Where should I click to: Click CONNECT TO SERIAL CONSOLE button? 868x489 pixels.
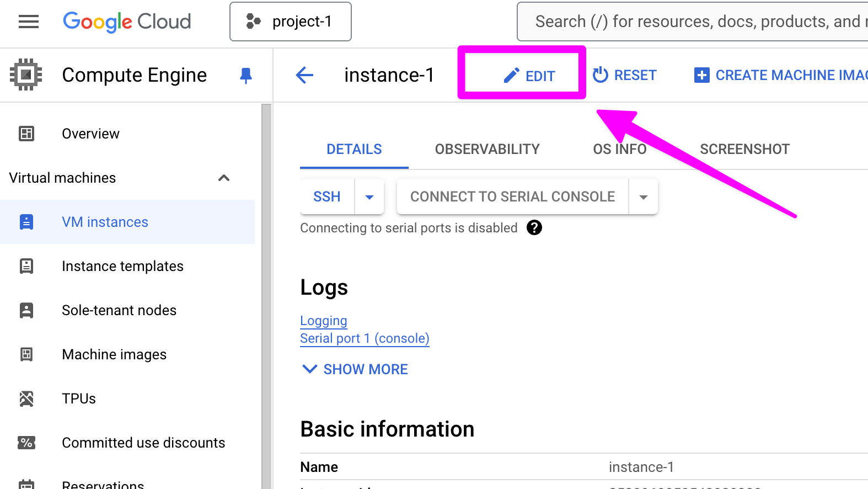click(513, 196)
